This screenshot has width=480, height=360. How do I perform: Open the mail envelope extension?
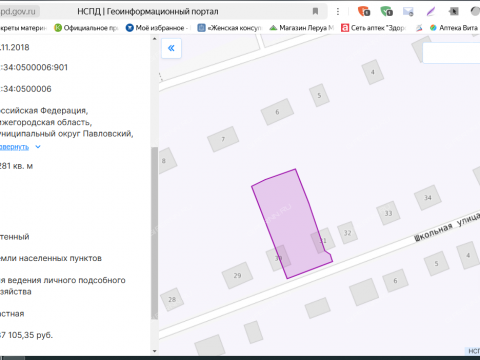pos(408,11)
